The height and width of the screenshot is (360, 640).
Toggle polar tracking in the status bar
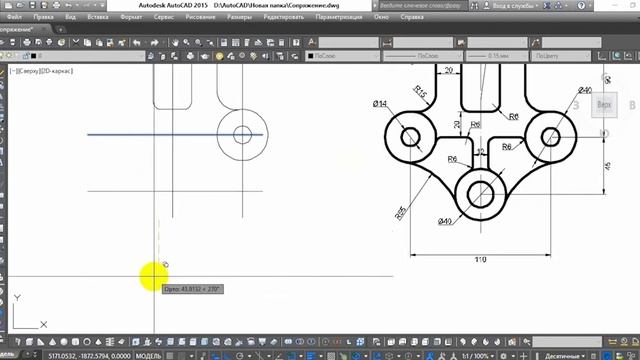(240, 356)
